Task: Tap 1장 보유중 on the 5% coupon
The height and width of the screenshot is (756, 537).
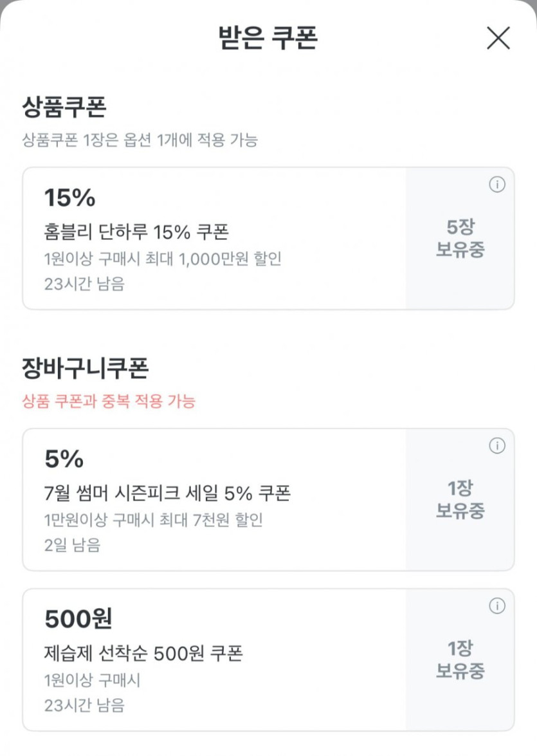Action: [460, 499]
